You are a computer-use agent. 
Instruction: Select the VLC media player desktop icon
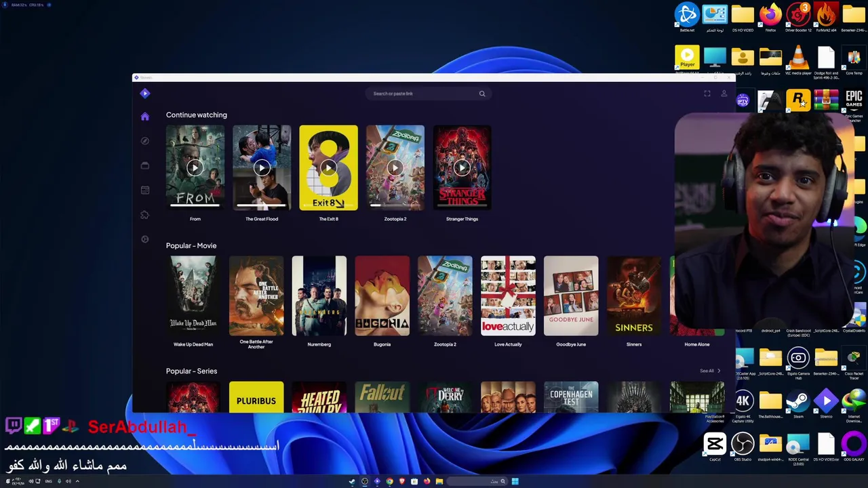(798, 60)
